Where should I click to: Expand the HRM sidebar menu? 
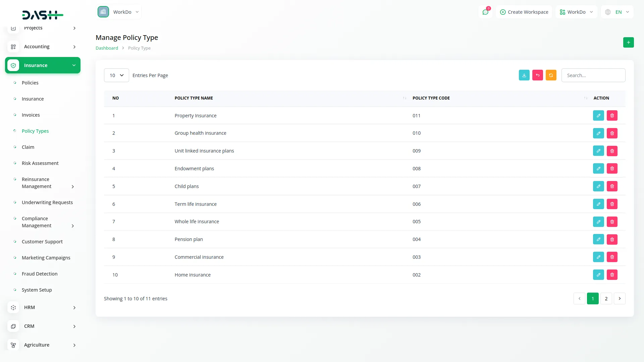43,307
